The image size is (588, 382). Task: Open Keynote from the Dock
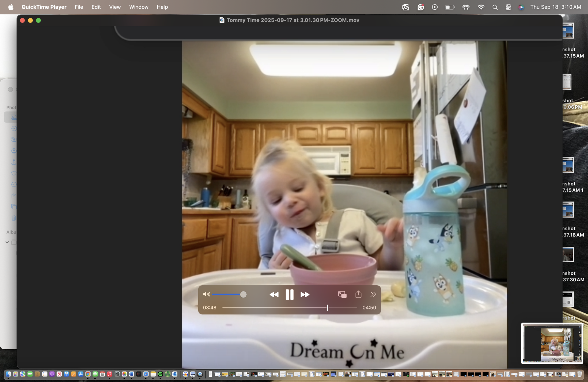point(66,374)
